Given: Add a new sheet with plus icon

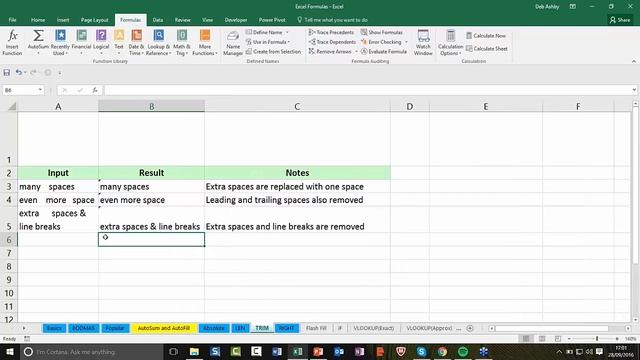Looking at the screenshot, I should pos(470,328).
